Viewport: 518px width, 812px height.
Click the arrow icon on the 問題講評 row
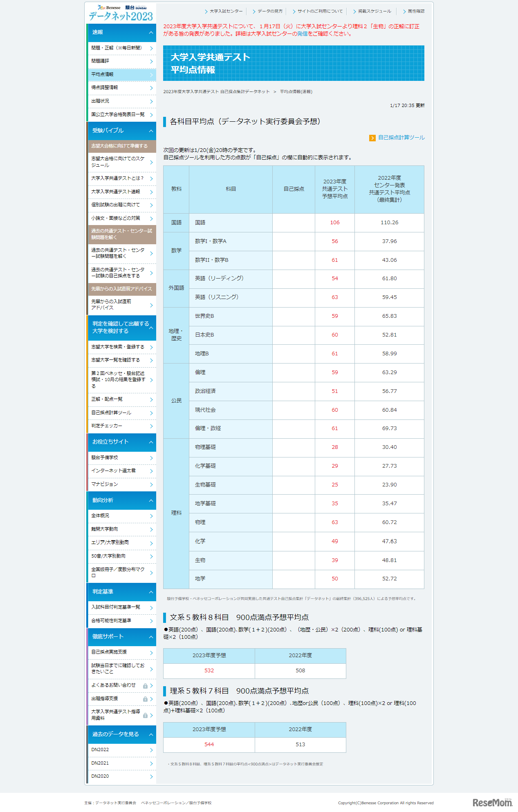pyautogui.click(x=151, y=61)
